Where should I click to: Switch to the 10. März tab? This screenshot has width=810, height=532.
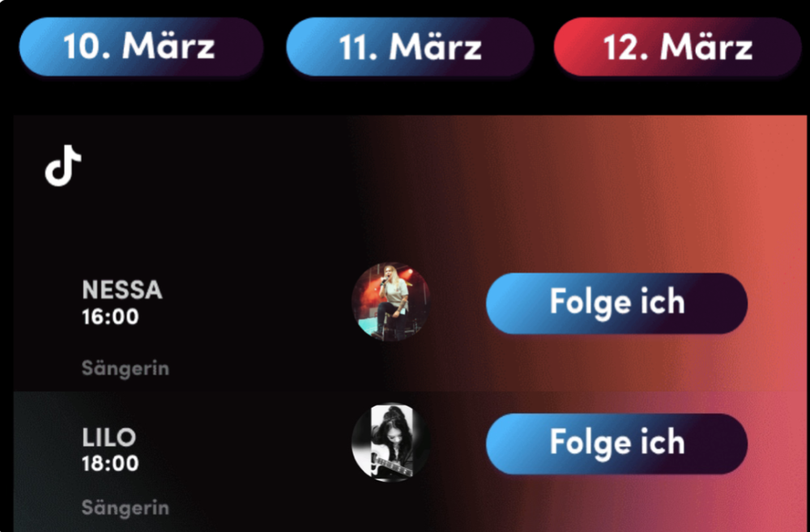(141, 46)
